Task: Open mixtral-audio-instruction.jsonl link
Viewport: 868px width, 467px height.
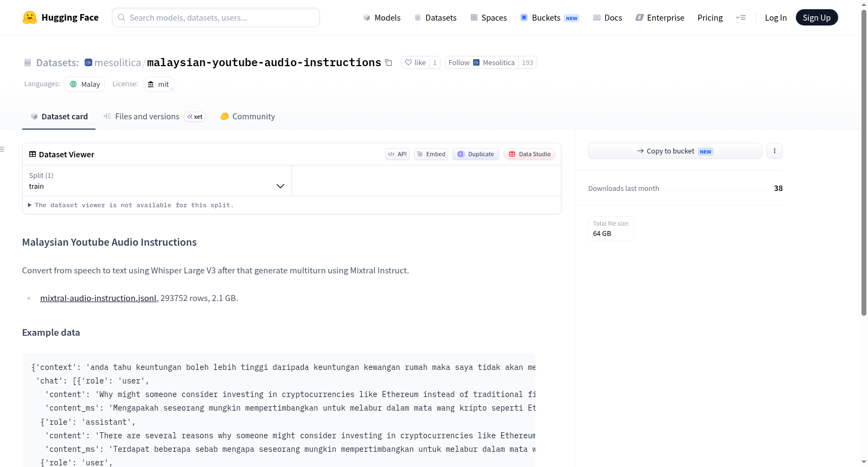Action: pos(98,298)
